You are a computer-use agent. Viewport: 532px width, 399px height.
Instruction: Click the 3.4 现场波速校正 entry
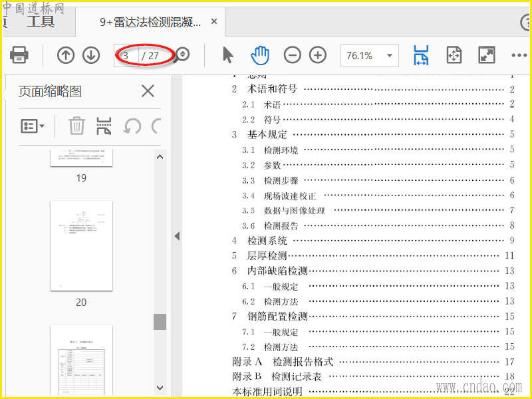[378, 196]
